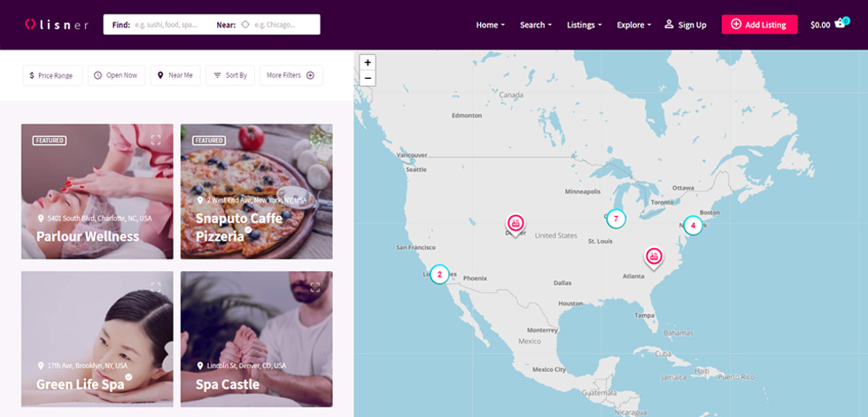Click the Sign Up link
This screenshot has height=417, width=868.
(x=686, y=25)
